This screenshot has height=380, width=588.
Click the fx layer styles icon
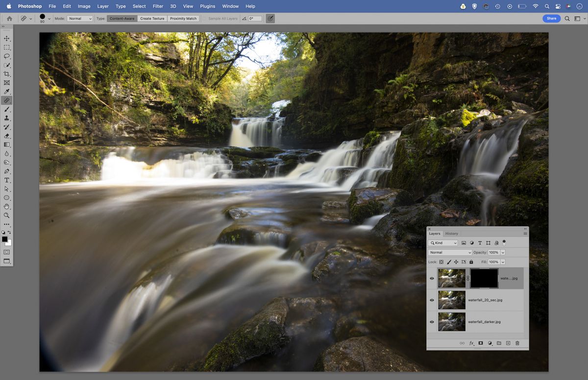tap(471, 343)
